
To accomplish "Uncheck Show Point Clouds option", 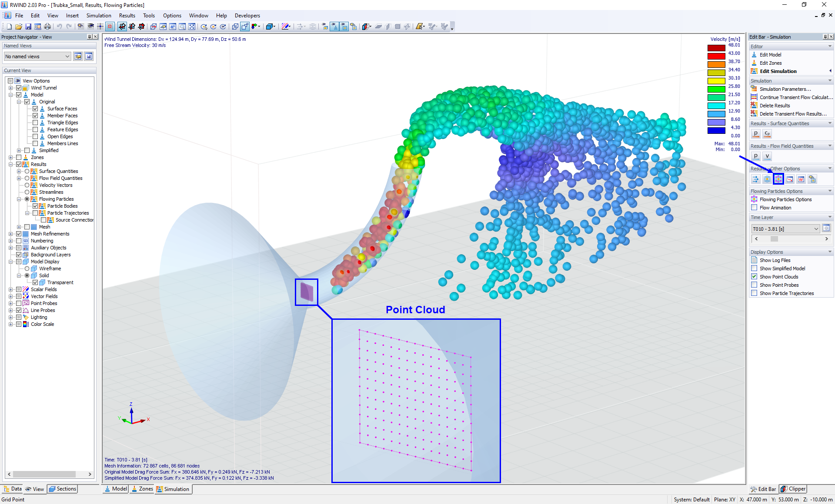I will pos(755,277).
